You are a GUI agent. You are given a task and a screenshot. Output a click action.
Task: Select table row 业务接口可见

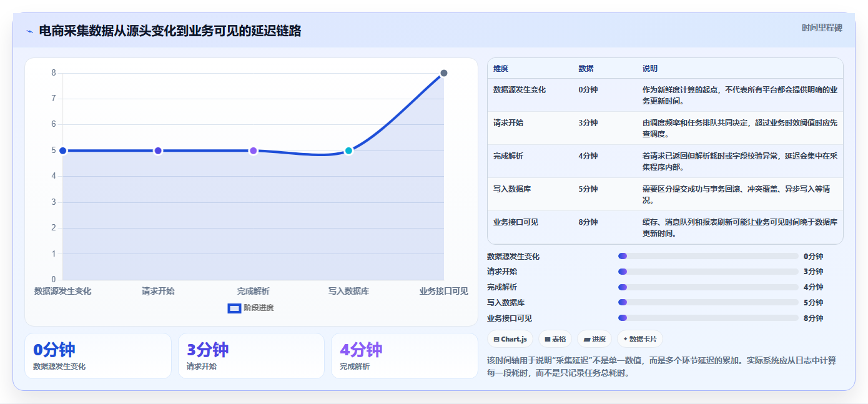click(x=665, y=227)
